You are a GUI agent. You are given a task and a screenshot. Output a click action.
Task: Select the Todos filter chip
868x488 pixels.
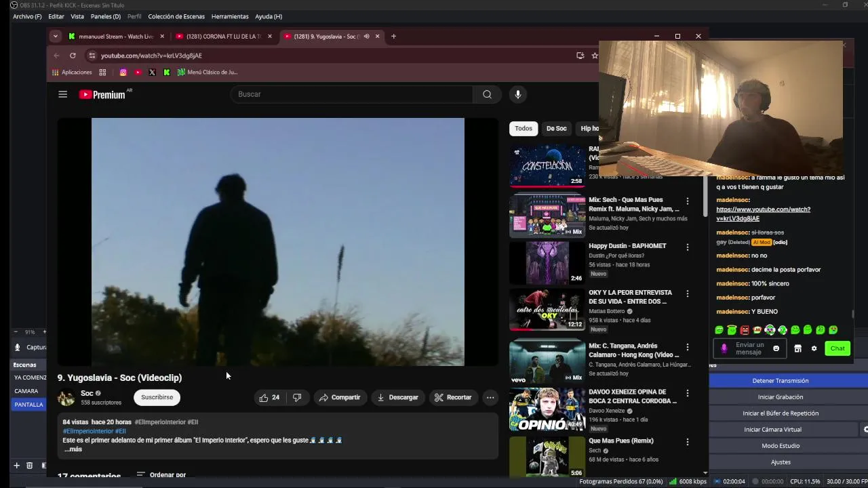[x=524, y=128]
